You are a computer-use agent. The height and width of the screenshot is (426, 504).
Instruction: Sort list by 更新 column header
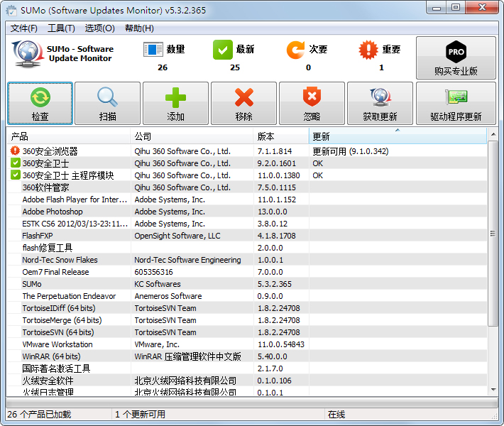tap(398, 136)
